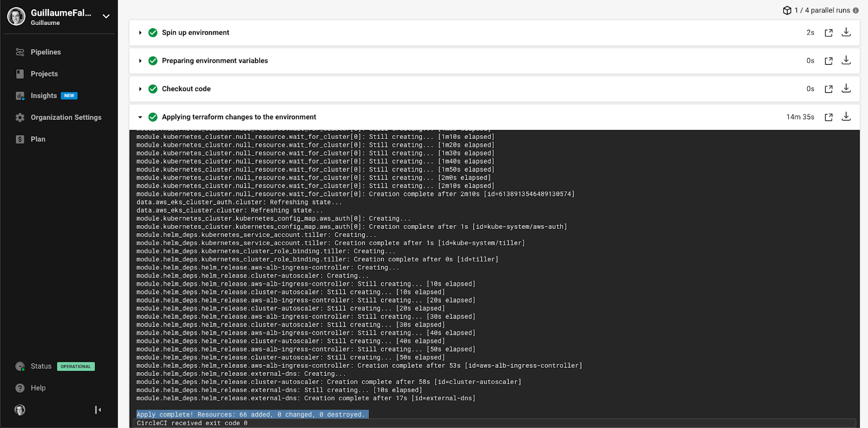Click the '14m 35s' duration text
The width and height of the screenshot is (868, 428).
[800, 117]
